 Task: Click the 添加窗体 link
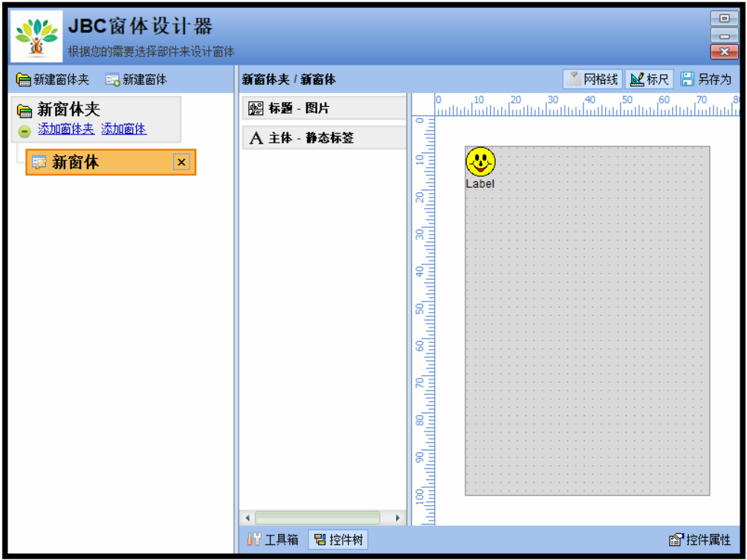coord(123,129)
